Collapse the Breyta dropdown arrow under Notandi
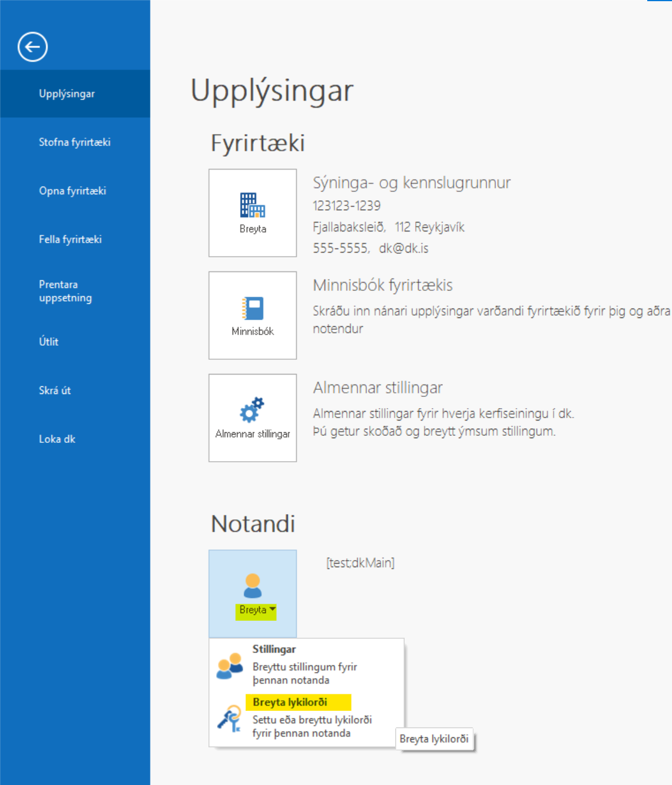This screenshot has width=672, height=785. 273,610
